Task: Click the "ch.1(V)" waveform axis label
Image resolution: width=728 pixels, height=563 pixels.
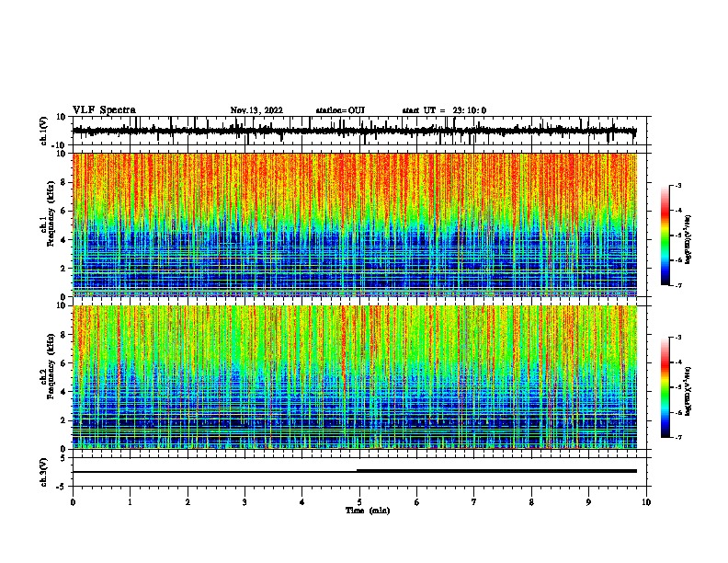Action: (44, 131)
